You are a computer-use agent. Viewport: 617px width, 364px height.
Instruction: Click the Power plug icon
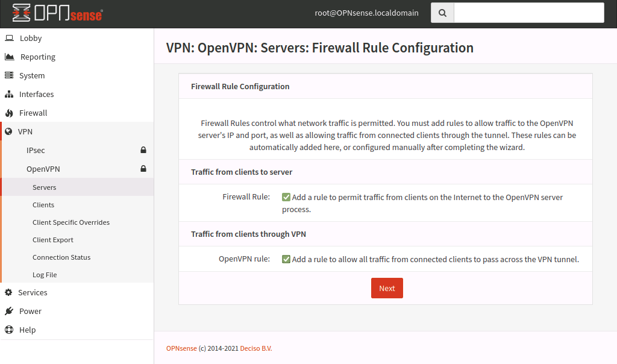coord(9,311)
